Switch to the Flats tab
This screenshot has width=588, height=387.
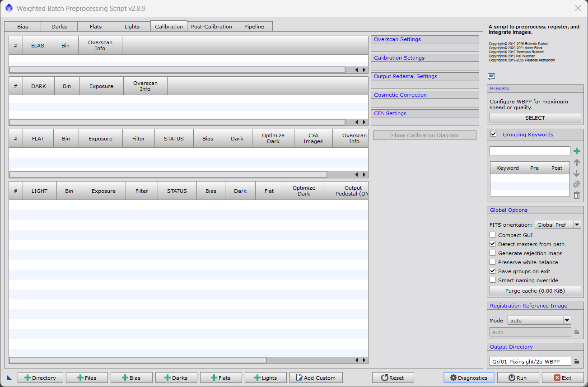pyautogui.click(x=96, y=27)
